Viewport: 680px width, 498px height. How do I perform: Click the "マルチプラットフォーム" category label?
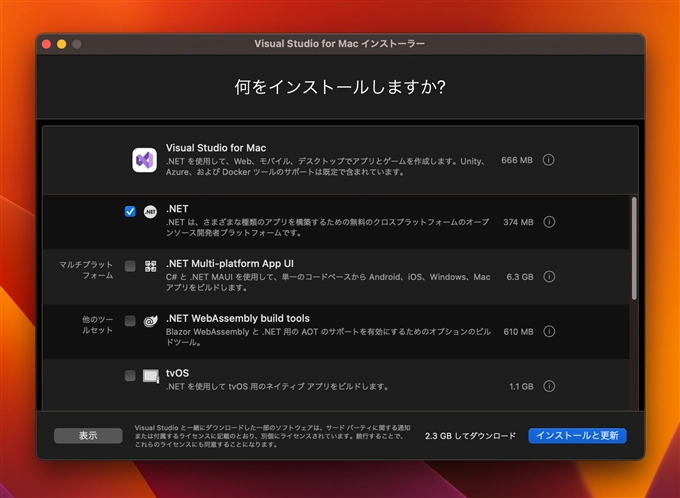click(86, 270)
